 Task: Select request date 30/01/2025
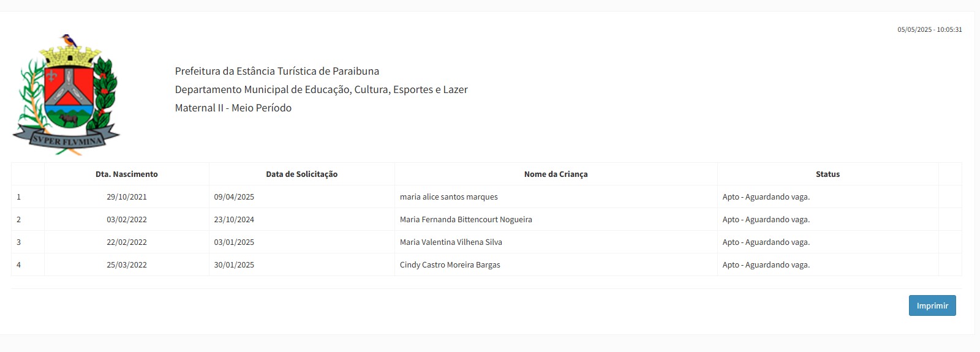coord(234,264)
